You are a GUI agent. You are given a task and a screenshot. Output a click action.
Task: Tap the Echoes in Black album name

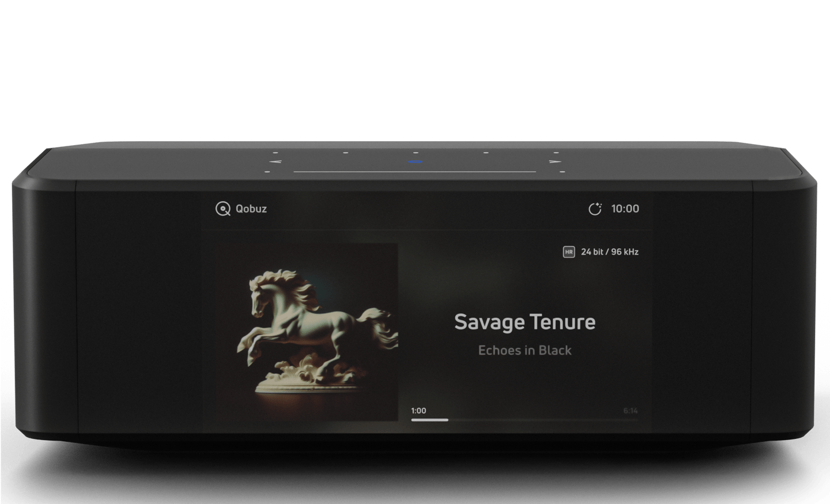point(525,350)
